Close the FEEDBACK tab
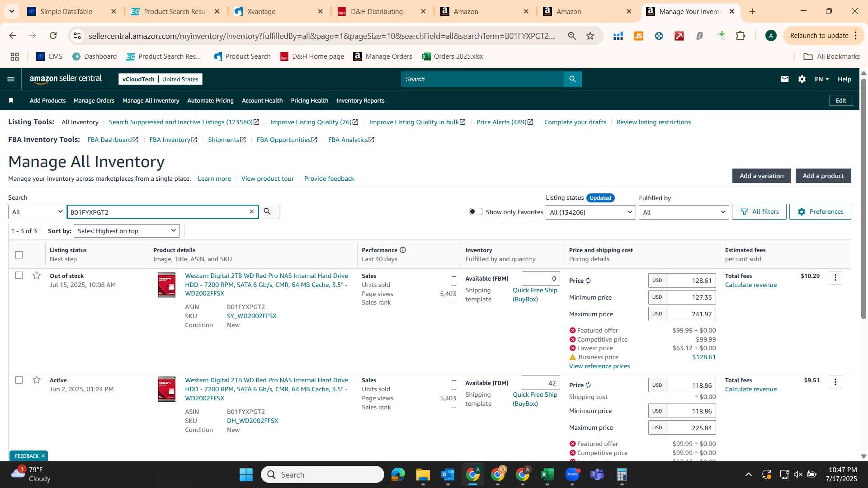 [43, 456]
